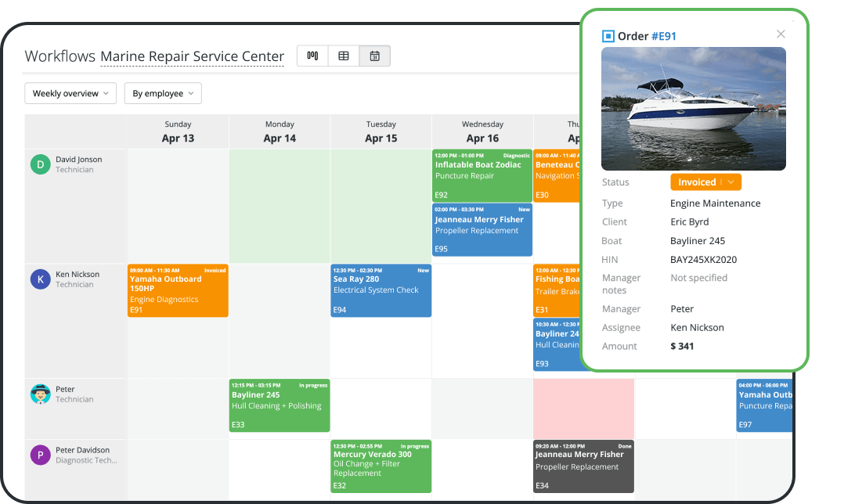Close the Order #E91 panel

781,34
